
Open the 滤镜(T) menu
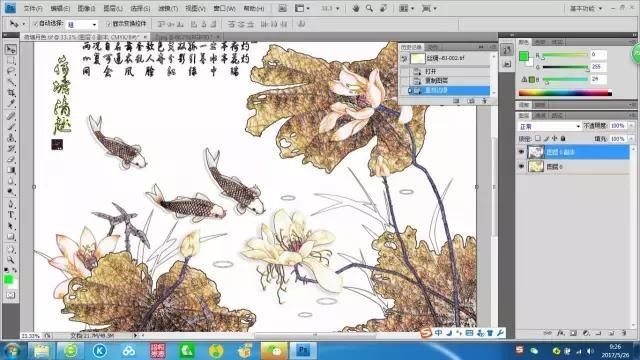tap(168, 8)
